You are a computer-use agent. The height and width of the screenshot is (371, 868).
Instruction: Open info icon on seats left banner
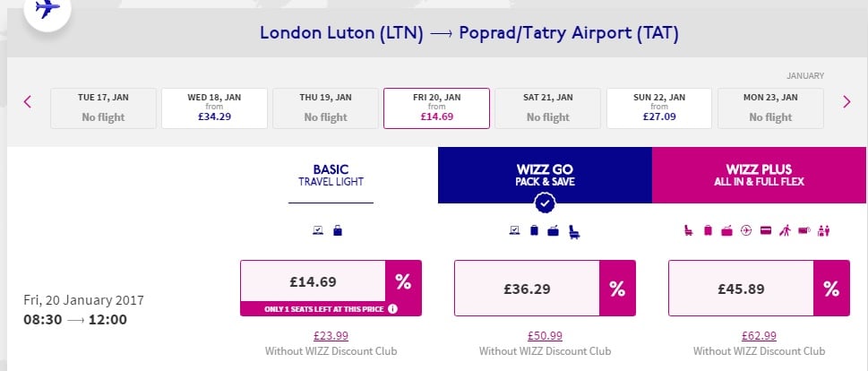pos(392,309)
